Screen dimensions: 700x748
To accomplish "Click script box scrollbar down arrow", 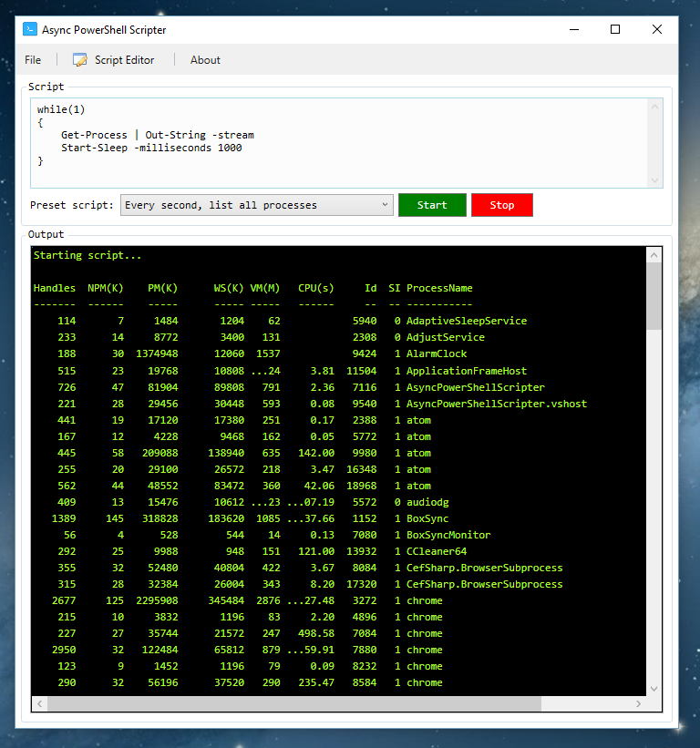I will tap(654, 180).
